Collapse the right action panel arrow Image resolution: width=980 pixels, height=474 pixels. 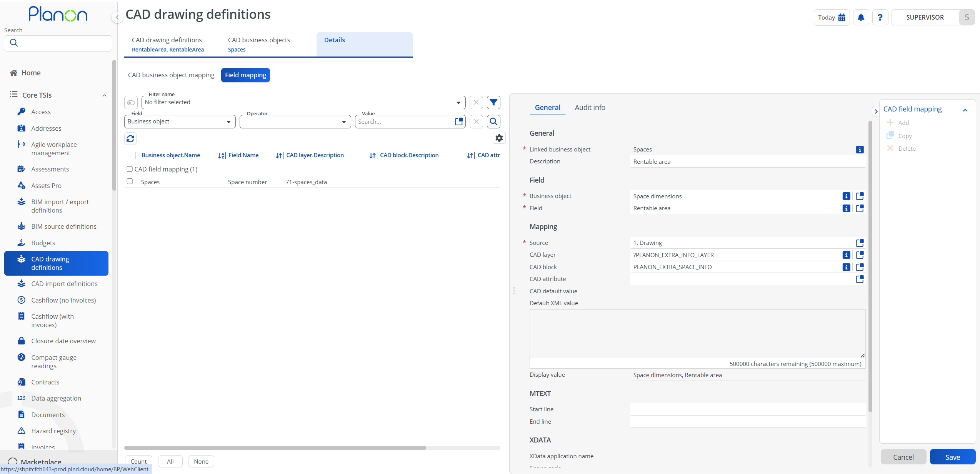[876, 111]
